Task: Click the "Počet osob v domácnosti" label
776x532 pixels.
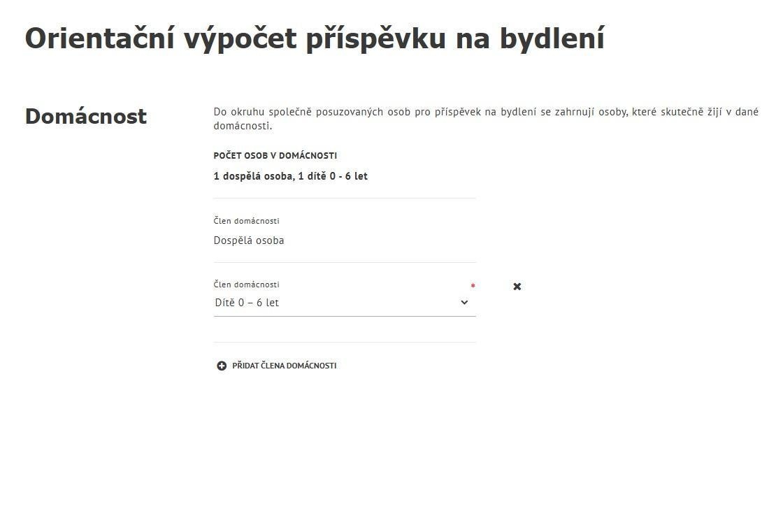Action: tap(275, 156)
